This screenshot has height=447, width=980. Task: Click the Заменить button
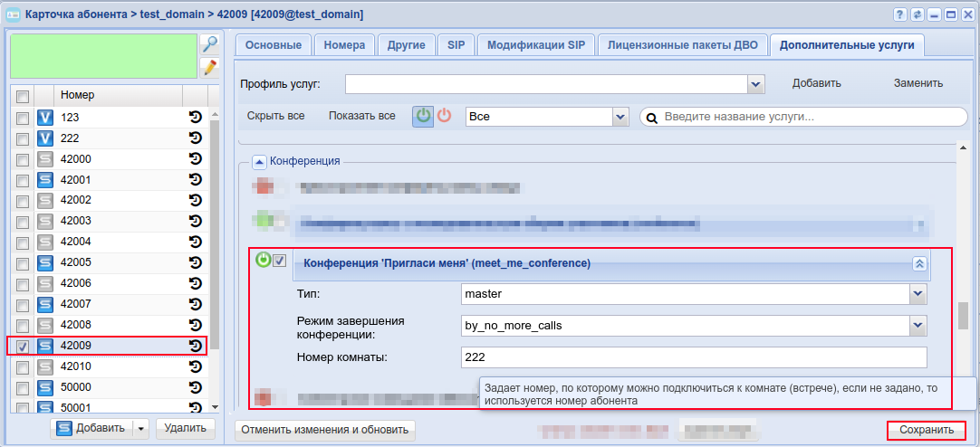pyautogui.click(x=918, y=83)
